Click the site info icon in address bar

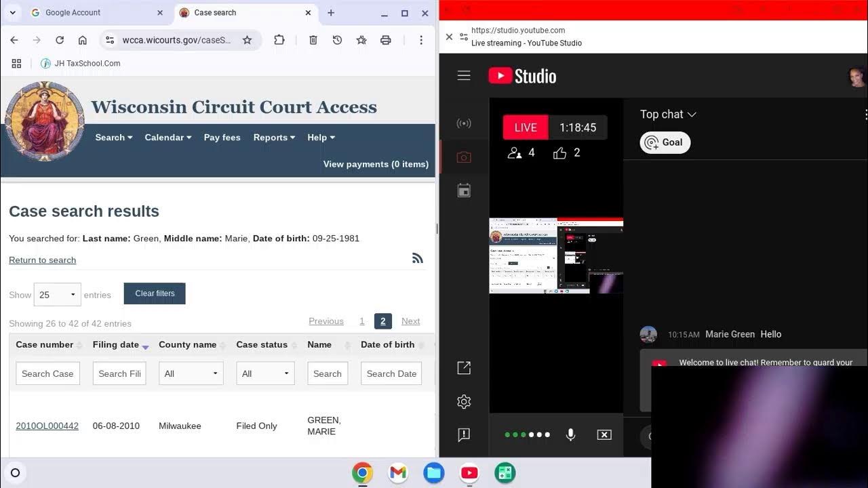(x=110, y=40)
